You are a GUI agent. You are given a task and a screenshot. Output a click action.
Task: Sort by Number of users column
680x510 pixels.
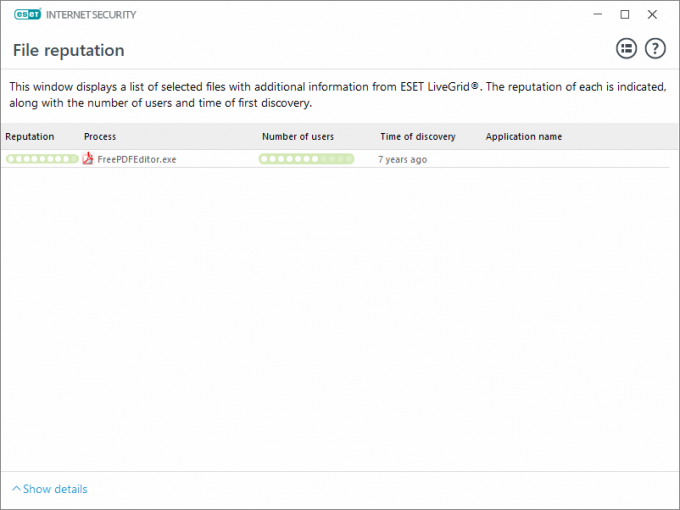click(298, 136)
